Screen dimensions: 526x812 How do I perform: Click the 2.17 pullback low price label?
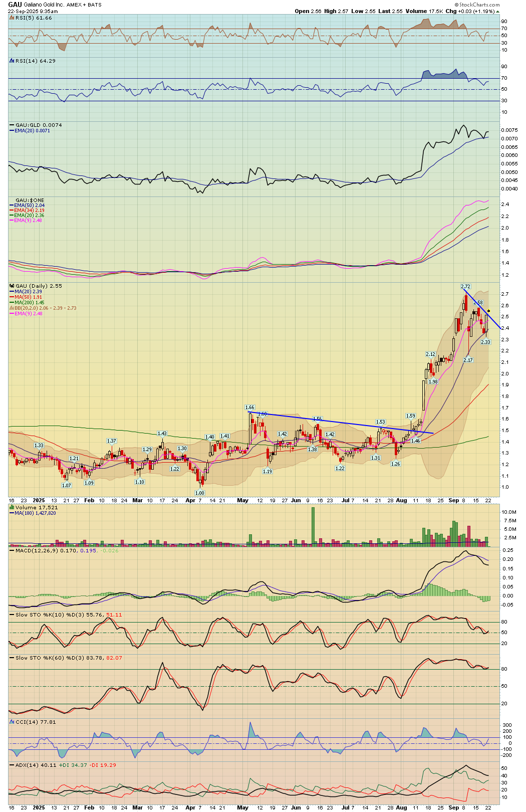tap(468, 360)
